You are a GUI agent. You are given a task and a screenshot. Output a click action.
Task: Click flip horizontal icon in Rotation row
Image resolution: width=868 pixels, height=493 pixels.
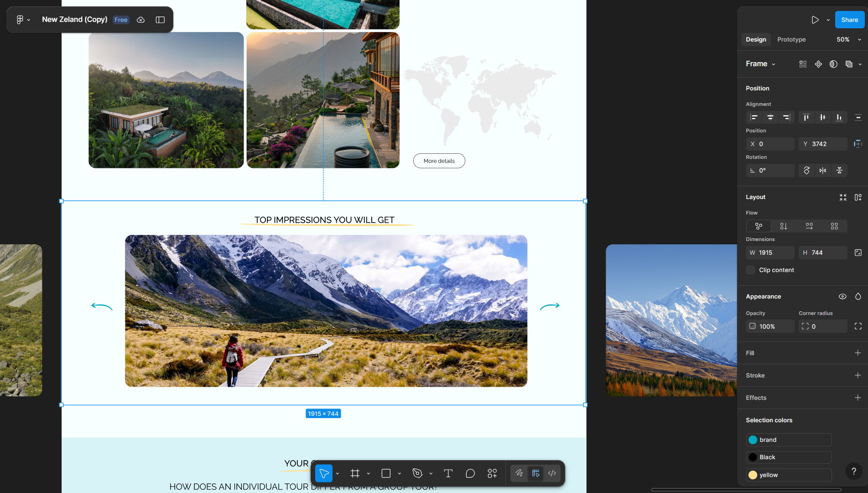(823, 170)
